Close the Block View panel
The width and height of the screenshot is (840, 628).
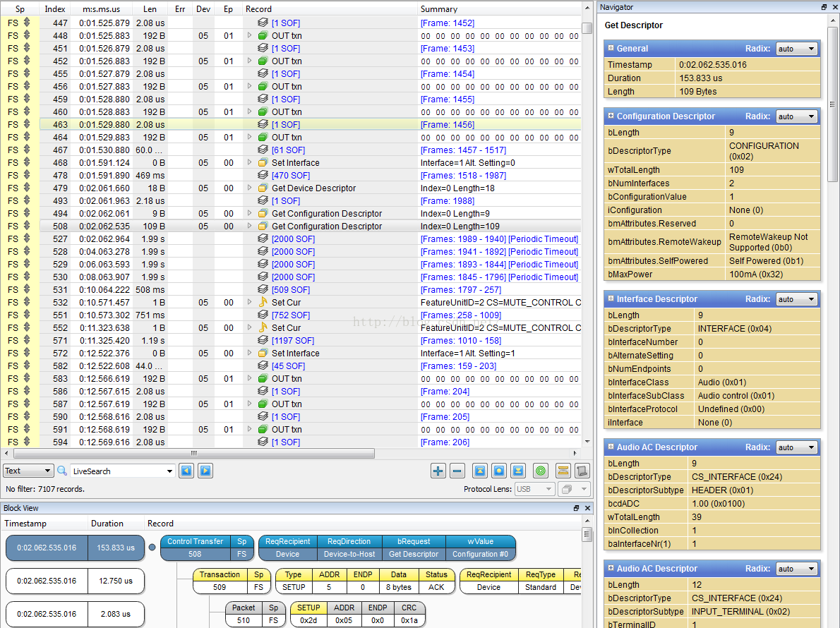tap(588, 508)
